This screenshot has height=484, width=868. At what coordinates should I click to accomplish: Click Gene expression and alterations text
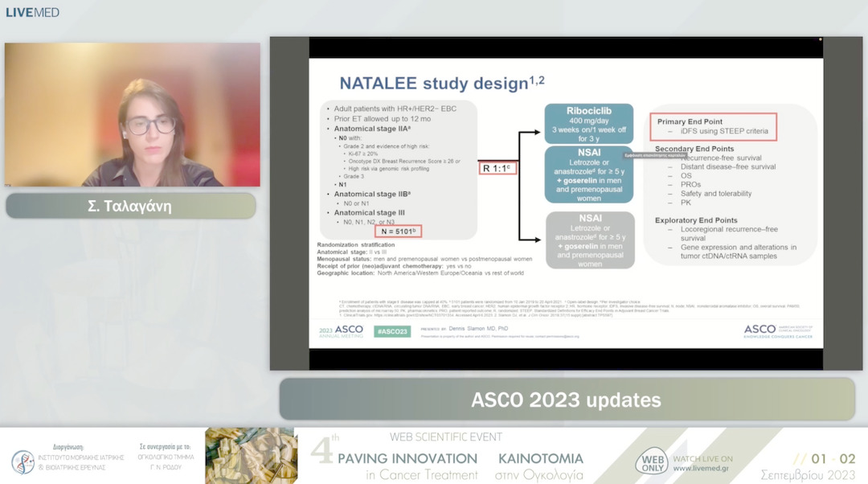739,252
